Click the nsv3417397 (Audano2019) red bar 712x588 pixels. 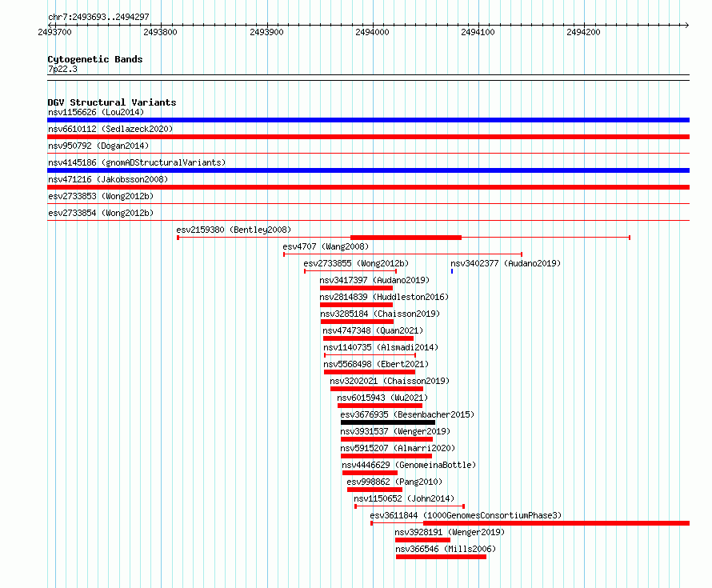357,288
